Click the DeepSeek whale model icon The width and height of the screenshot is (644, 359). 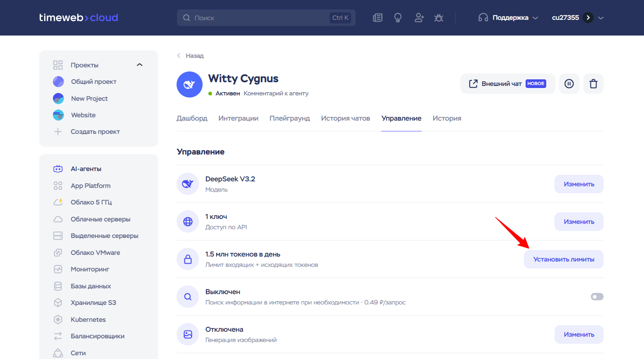tap(188, 184)
